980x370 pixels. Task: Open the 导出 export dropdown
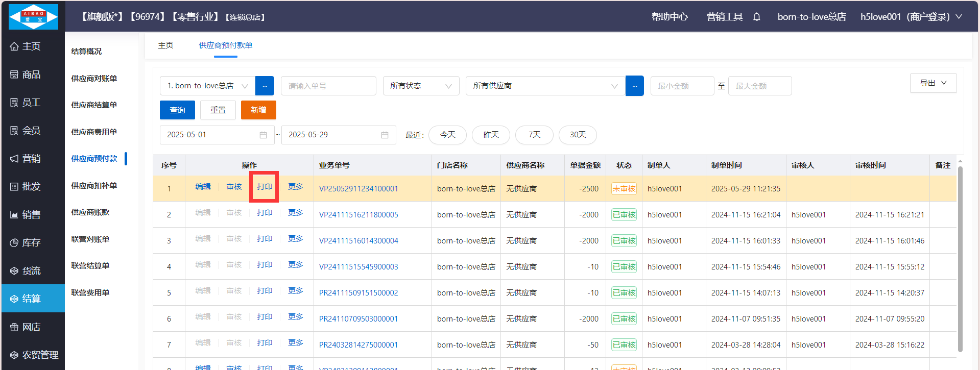[933, 83]
